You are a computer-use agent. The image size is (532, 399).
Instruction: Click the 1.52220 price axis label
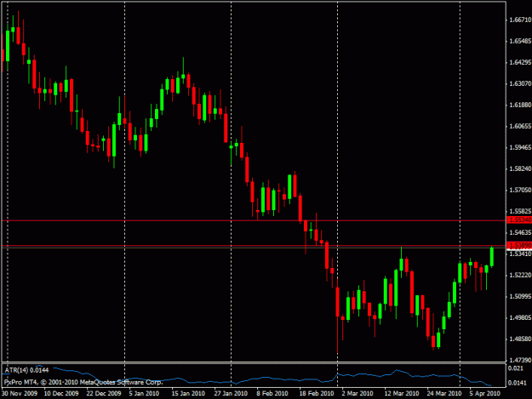tap(520, 275)
